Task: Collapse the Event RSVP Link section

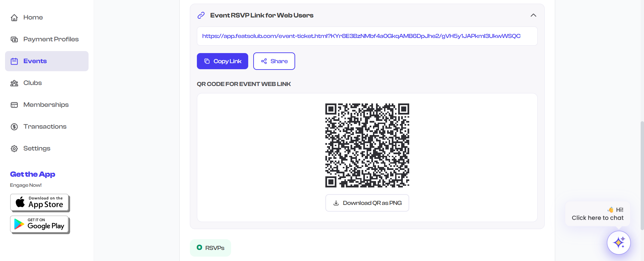Action: tap(533, 15)
